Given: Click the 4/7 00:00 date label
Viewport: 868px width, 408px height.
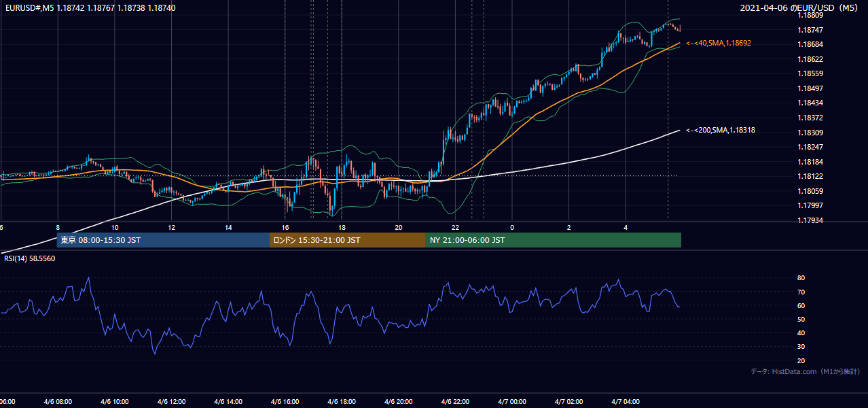Looking at the screenshot, I should point(512,402).
